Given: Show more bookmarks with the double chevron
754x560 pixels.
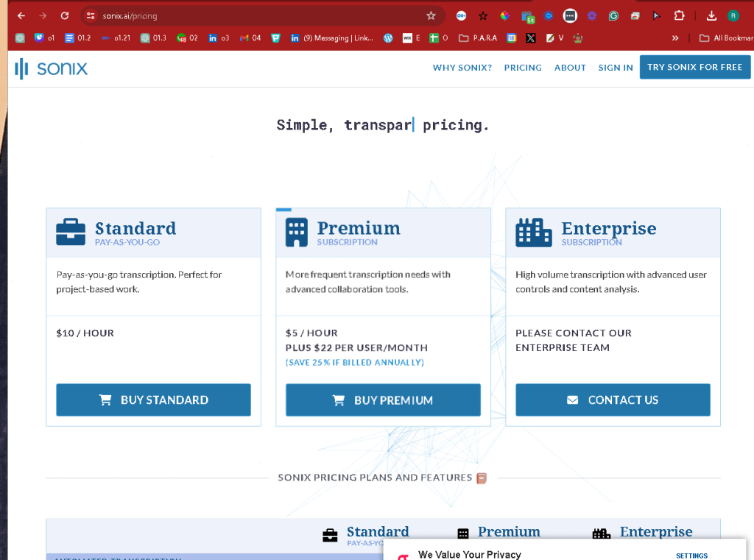Looking at the screenshot, I should [x=675, y=38].
